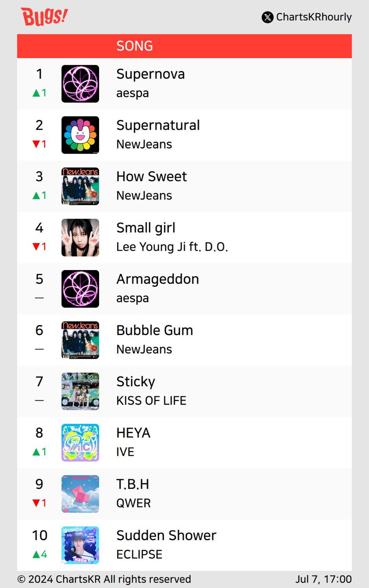The image size is (369, 588).
Task: Click the Bugs! logo
Action: click(x=44, y=16)
